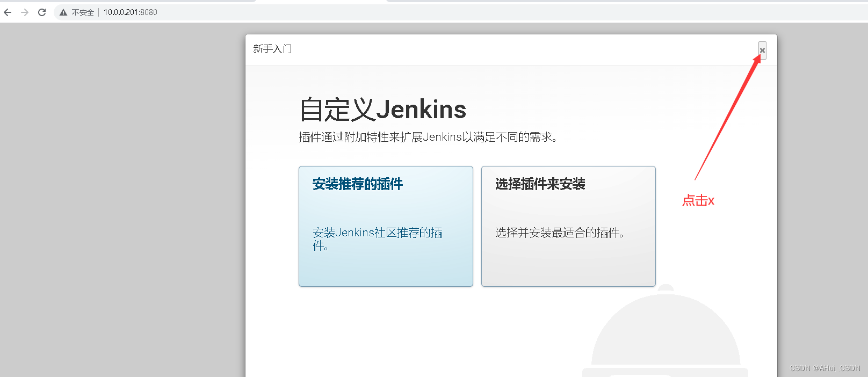Choose 安装推荐的插件 option card
This screenshot has width=868, height=377.
point(386,226)
